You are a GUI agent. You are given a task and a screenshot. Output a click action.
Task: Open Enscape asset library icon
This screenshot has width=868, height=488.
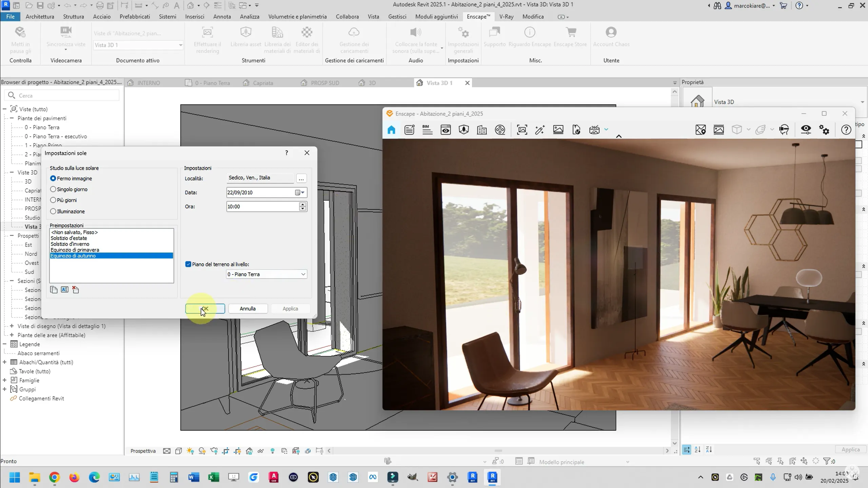pos(463,130)
